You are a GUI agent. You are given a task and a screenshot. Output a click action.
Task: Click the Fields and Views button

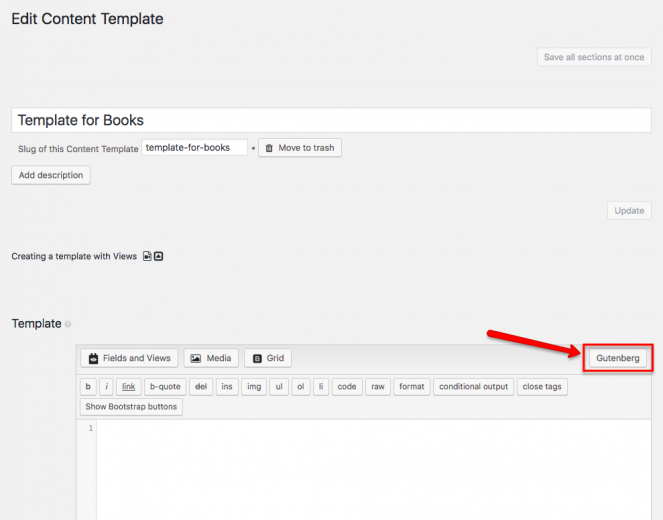pos(129,358)
